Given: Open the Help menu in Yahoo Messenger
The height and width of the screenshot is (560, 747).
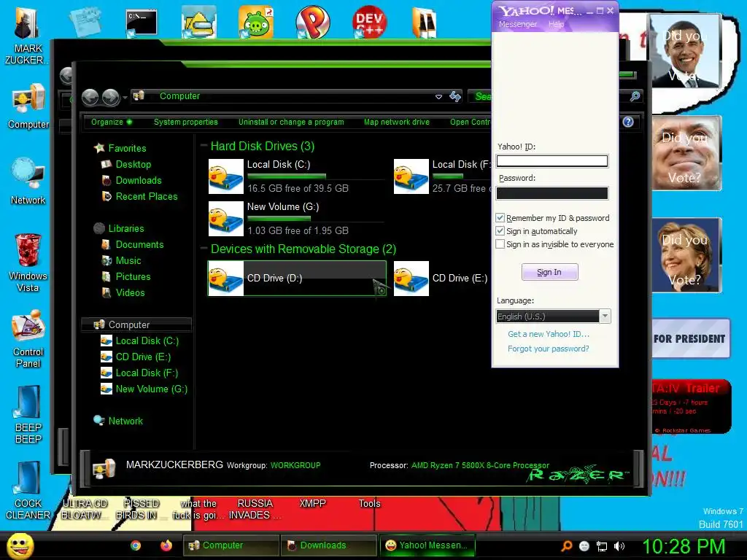Looking at the screenshot, I should (x=555, y=24).
